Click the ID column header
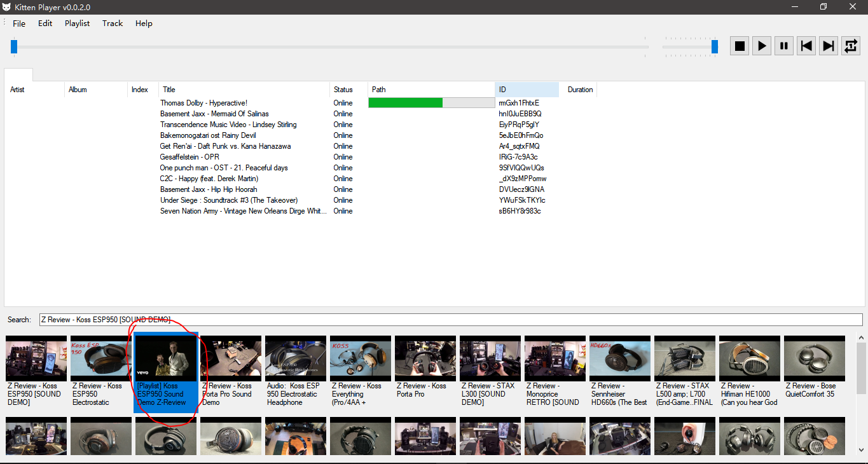 coord(527,90)
